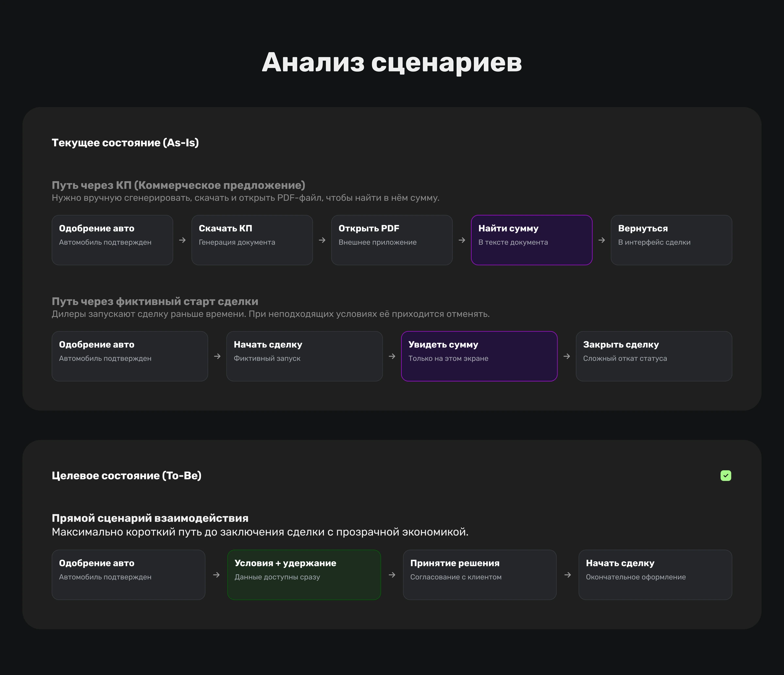
Task: Click 'Путь через КП (Коммерческое предложение)' heading
Action: pos(179,185)
